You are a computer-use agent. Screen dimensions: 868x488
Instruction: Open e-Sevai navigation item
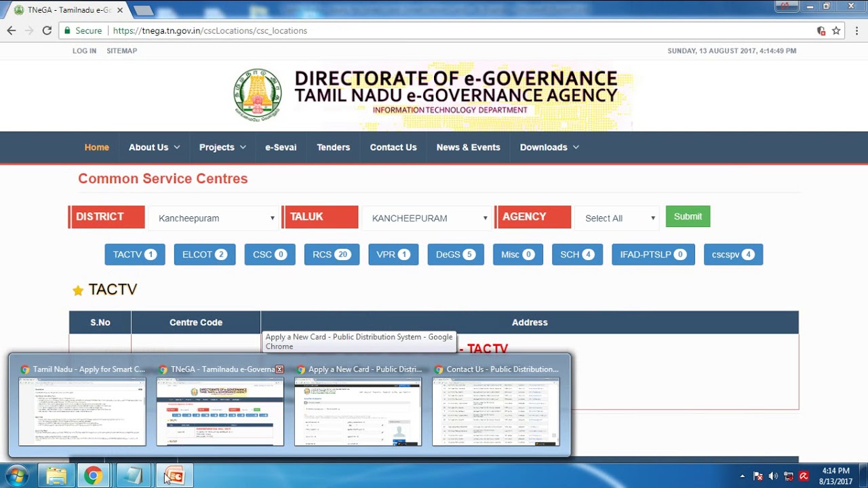(x=281, y=147)
